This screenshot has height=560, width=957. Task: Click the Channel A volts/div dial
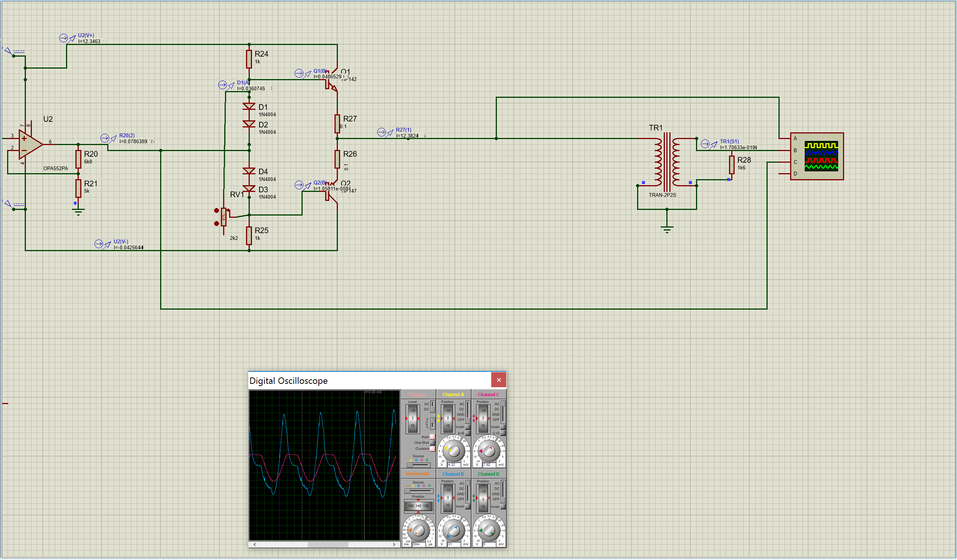454,451
